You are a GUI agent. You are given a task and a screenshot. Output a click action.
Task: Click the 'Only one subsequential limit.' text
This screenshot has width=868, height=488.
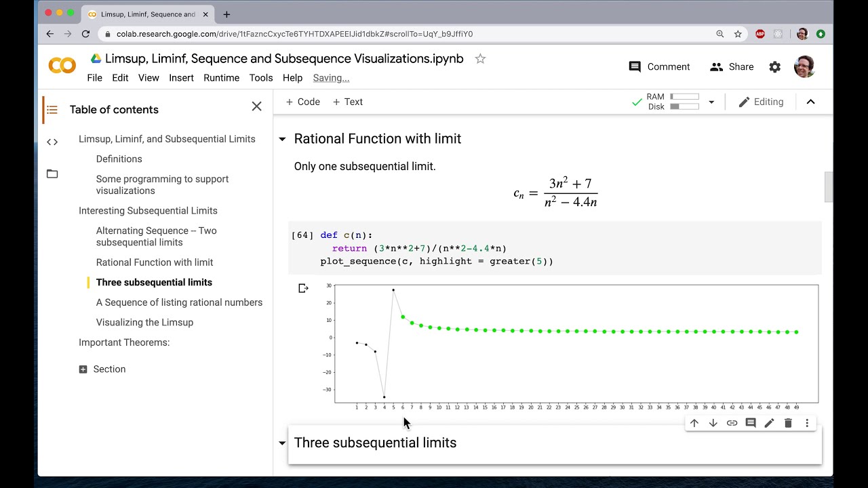365,167
